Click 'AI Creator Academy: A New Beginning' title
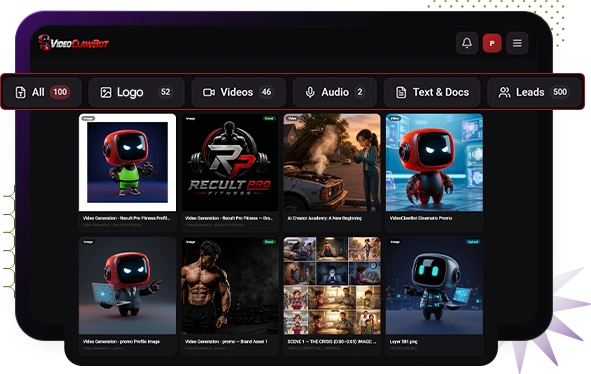The height and width of the screenshot is (374, 591). 325,218
